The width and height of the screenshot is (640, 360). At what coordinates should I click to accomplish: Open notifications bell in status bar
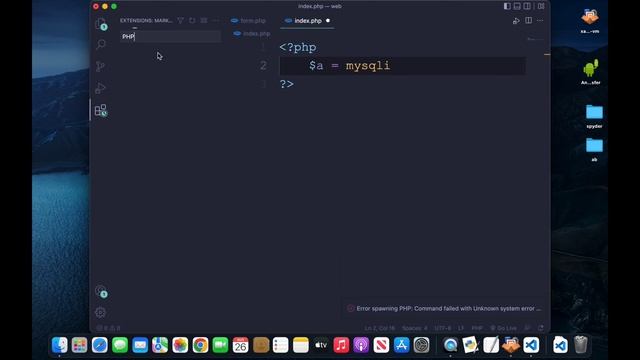(x=541, y=328)
